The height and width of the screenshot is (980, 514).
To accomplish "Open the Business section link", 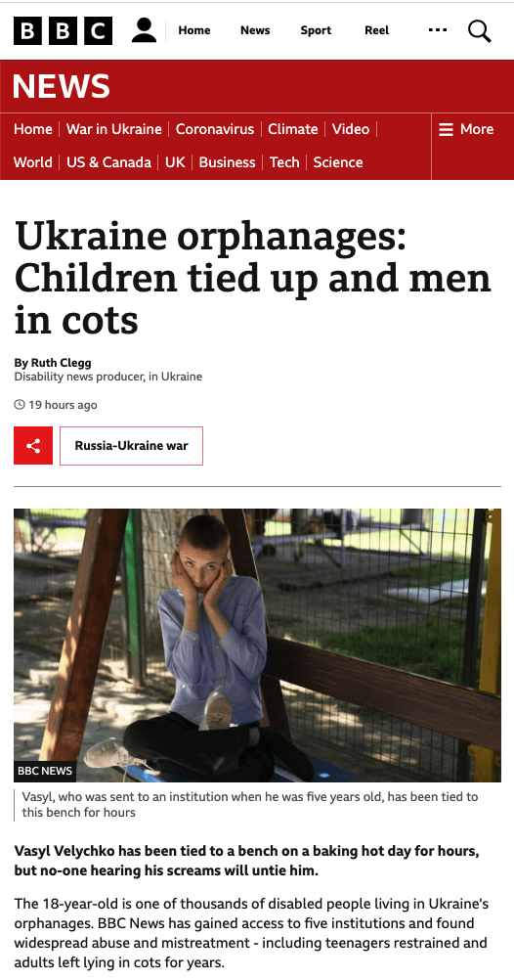I will (x=228, y=162).
